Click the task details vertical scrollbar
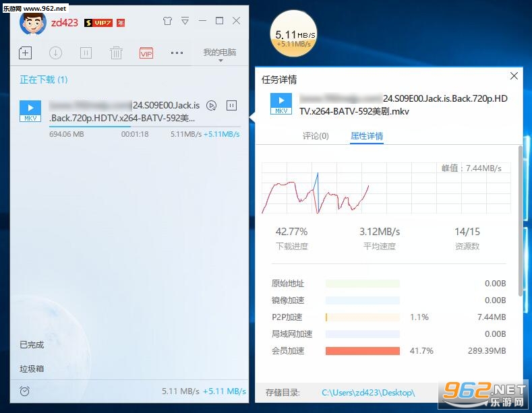Screen dimensions: 532x413 [x=521, y=221]
